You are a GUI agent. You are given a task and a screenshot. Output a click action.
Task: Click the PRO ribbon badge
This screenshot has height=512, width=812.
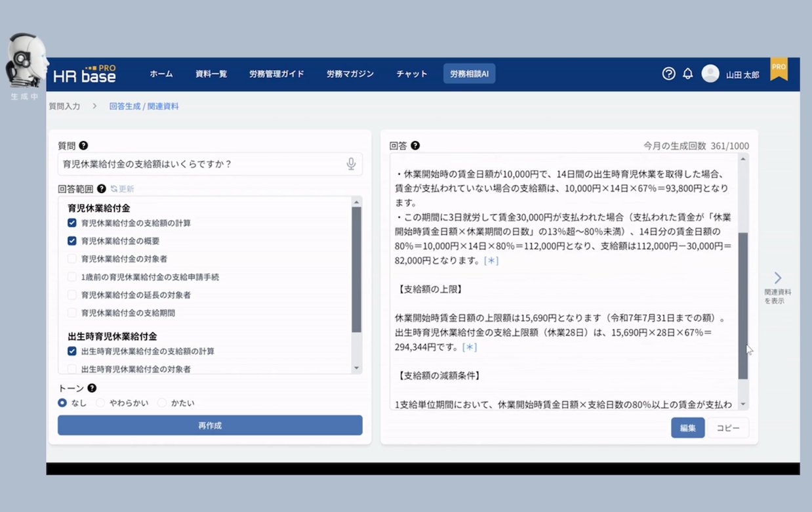[x=779, y=70]
